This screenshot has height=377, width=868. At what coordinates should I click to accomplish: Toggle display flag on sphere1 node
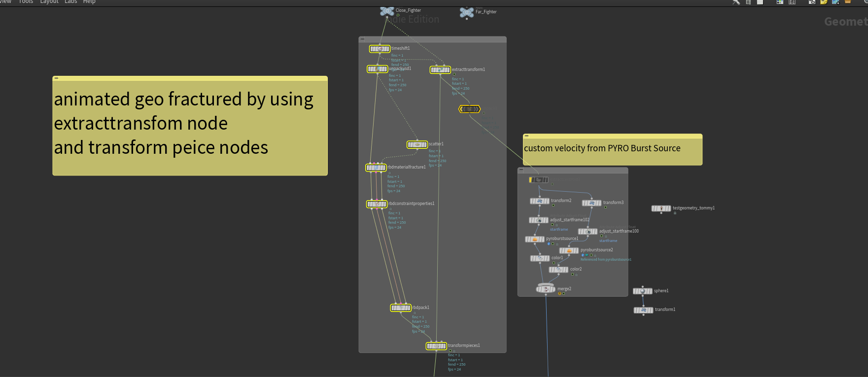coord(651,291)
